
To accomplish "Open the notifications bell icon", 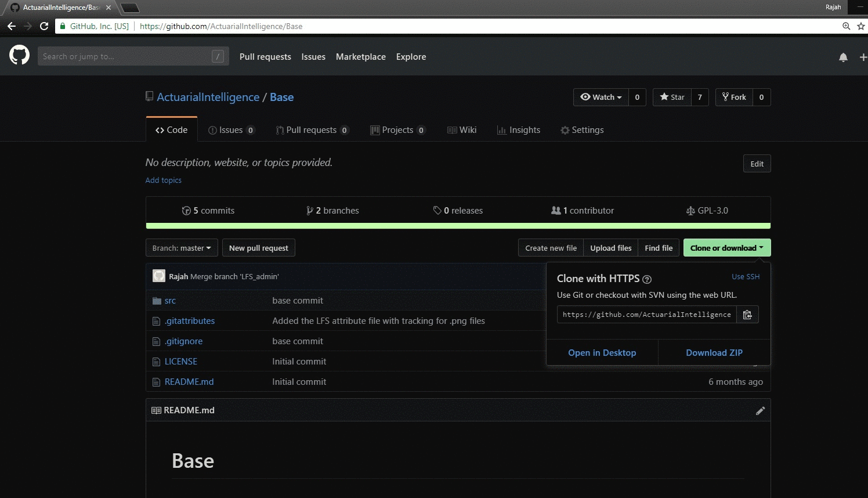I will pos(843,57).
